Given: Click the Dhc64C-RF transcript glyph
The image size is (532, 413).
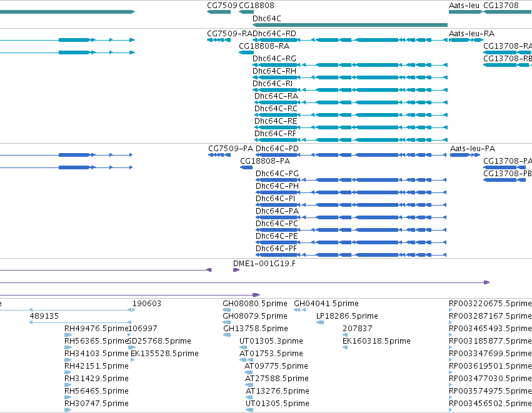Looking at the screenshot, I should coord(351,140).
